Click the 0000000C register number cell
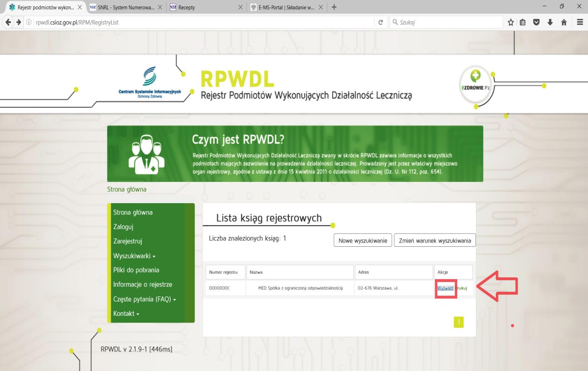Screen dimensions: 588x371 pos(225,288)
